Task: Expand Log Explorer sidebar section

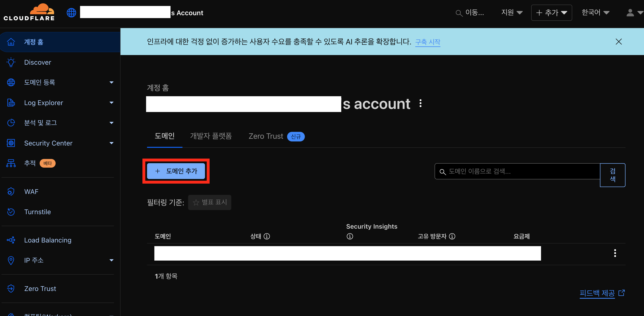Action: [x=111, y=103]
